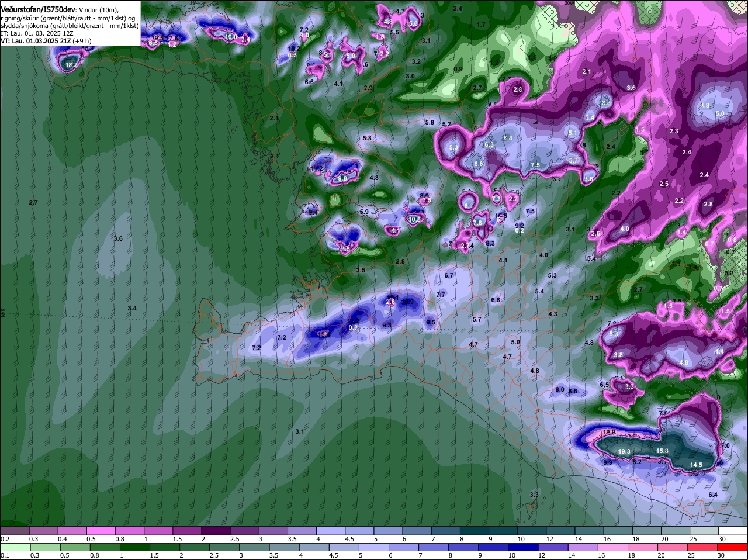Select the 17.8 value label near the header
Image resolution: width=748 pixels, height=560 pixels.
tap(172, 39)
